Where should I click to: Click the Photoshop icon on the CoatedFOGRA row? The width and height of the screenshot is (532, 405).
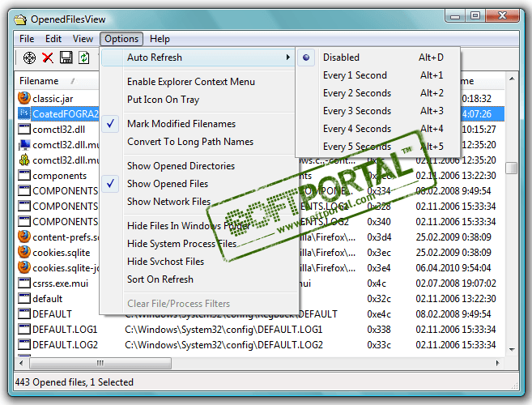[24, 113]
